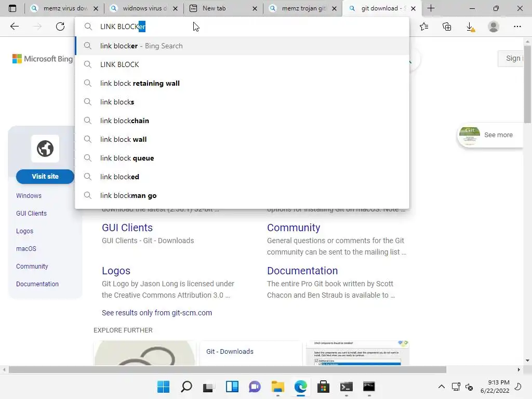532x399 pixels.
Task: Choose suggestion link block retaining wall
Action: [x=242, y=83]
